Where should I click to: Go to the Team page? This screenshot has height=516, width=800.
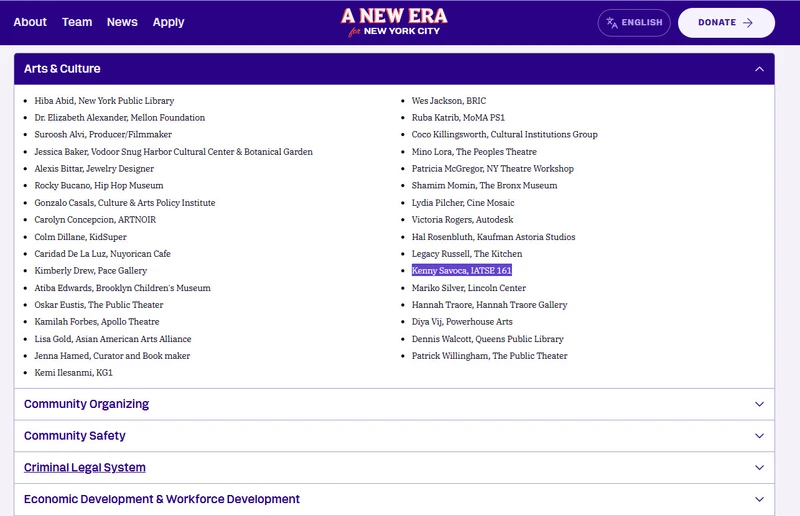click(77, 22)
